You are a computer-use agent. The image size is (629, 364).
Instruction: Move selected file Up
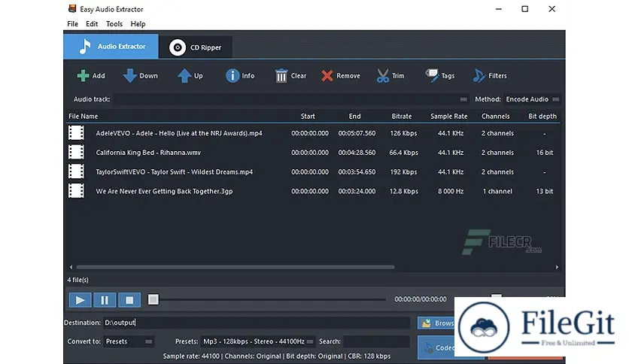190,75
